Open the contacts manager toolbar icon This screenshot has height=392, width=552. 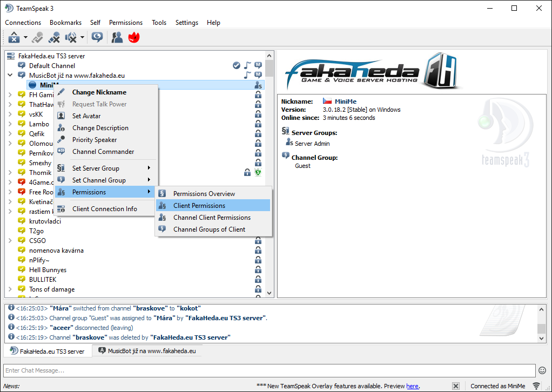[x=117, y=37]
